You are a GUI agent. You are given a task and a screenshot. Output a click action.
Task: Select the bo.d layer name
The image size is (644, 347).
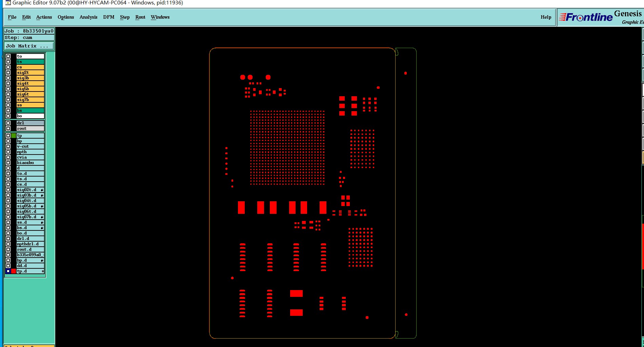tap(31, 233)
